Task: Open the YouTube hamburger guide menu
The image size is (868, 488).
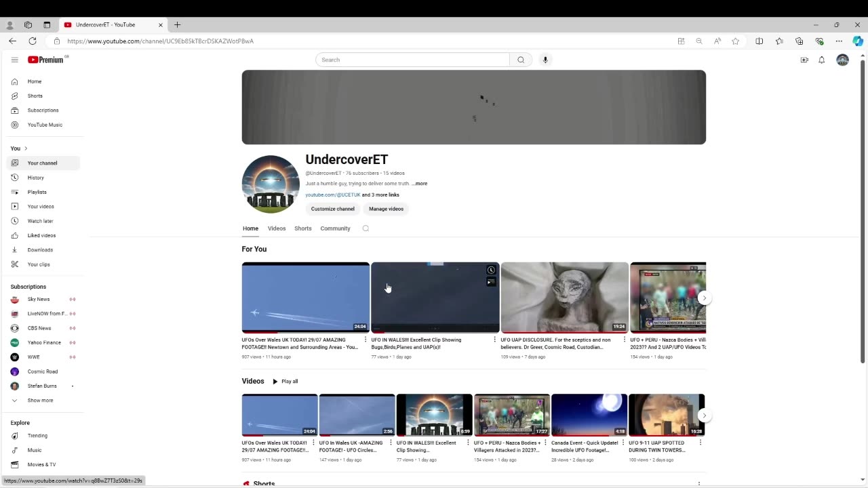Action: [14, 60]
